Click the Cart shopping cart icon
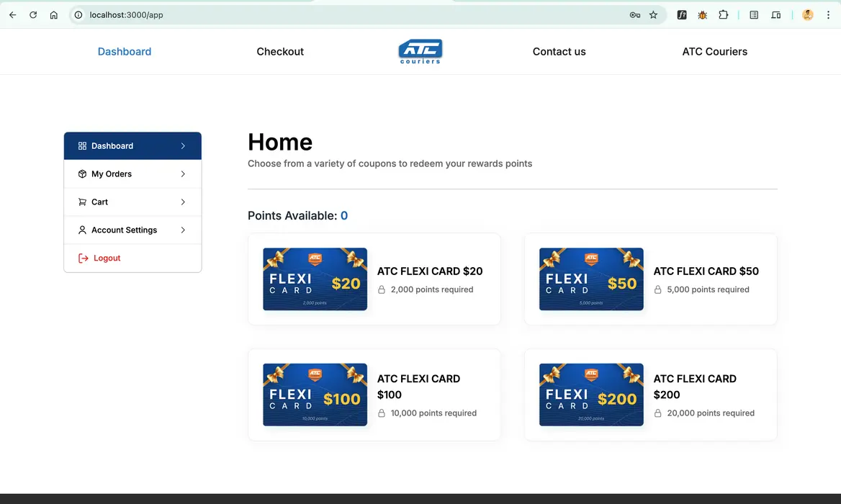Viewport: 841px width, 504px height. [82, 202]
